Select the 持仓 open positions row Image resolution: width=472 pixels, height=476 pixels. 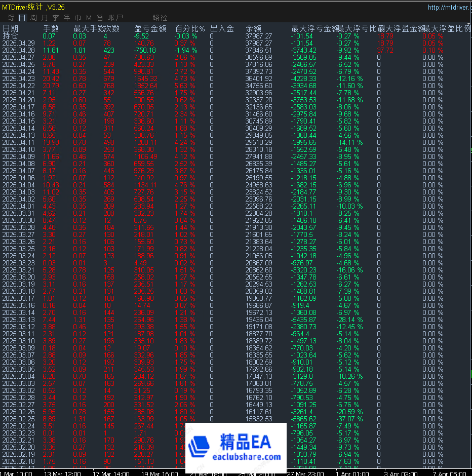click(10, 36)
